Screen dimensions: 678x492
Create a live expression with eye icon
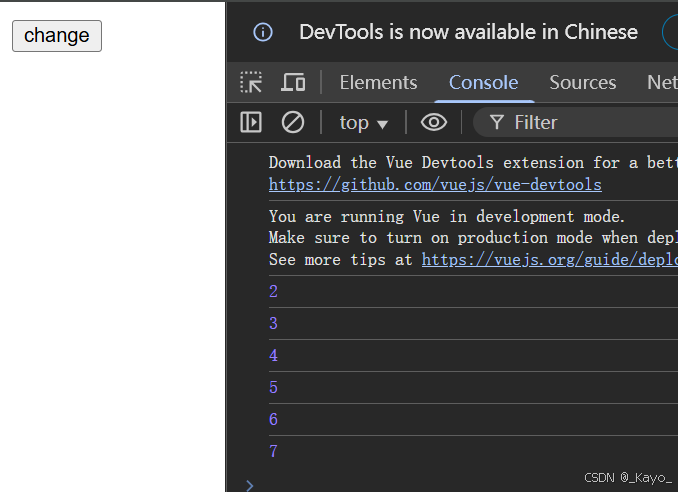coord(434,122)
